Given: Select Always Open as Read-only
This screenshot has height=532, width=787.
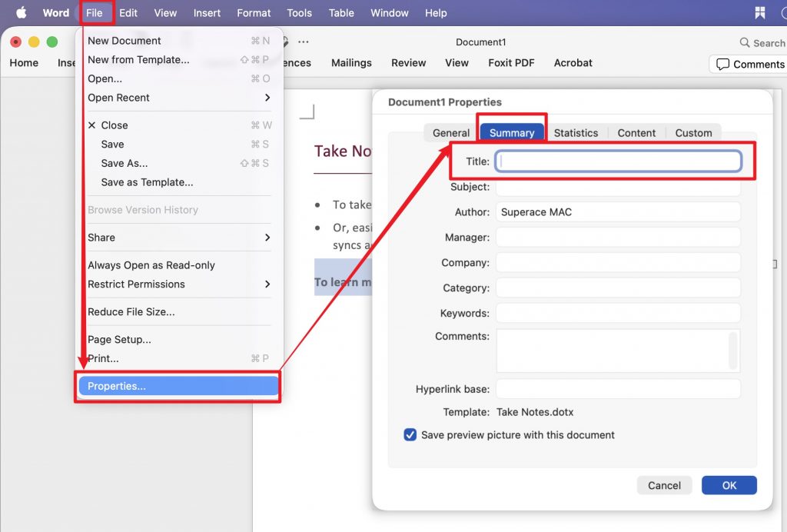Looking at the screenshot, I should 178,265.
